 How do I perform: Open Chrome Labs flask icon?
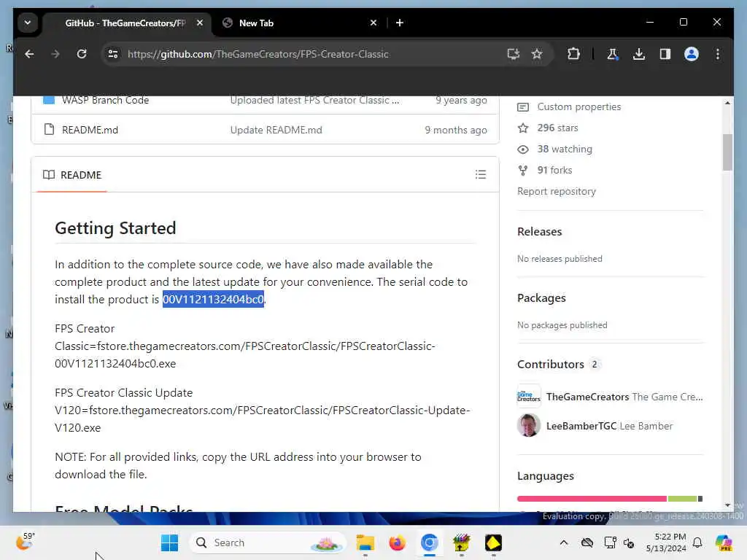point(613,54)
